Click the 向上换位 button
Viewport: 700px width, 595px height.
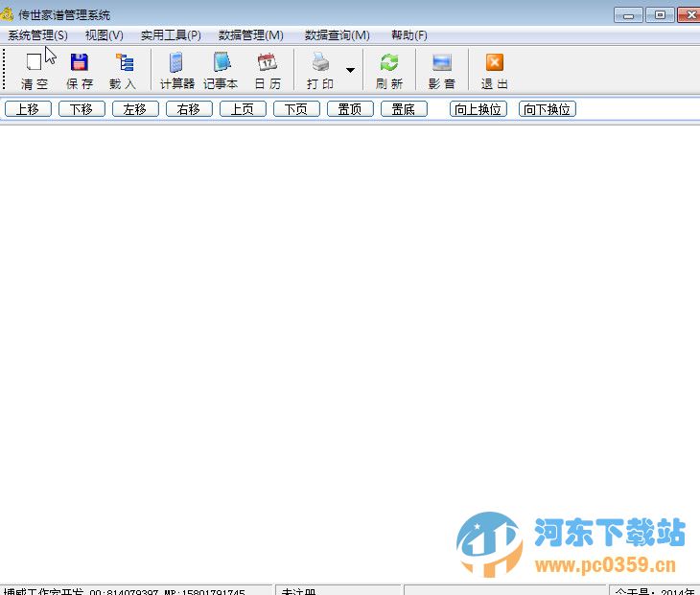(478, 109)
